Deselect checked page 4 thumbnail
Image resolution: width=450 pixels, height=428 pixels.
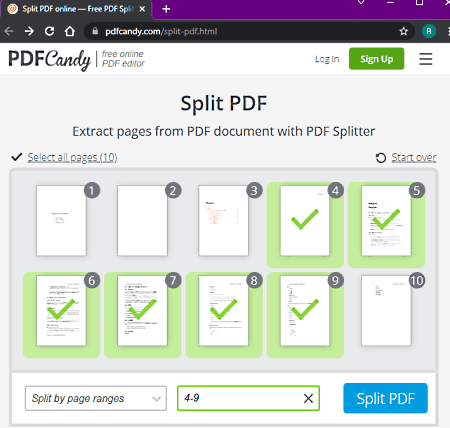[x=305, y=221]
